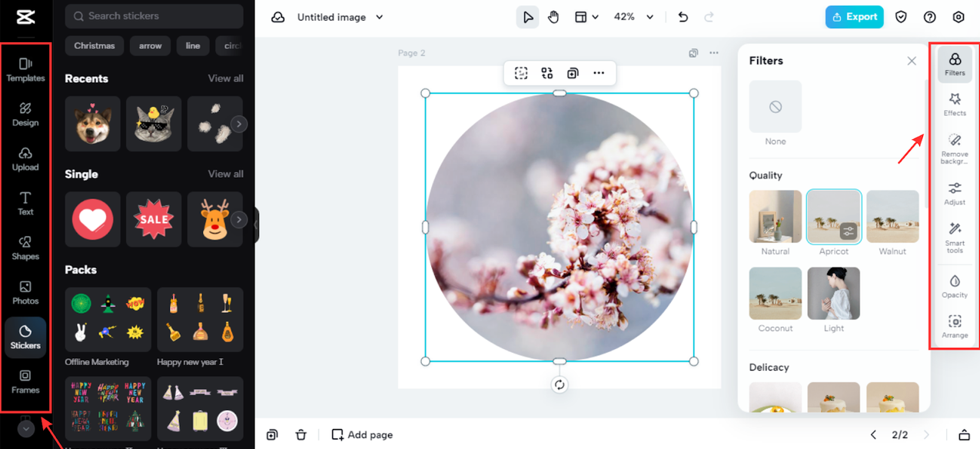Click View all next to Recents
Viewport: 980px width, 449px height.
point(225,78)
